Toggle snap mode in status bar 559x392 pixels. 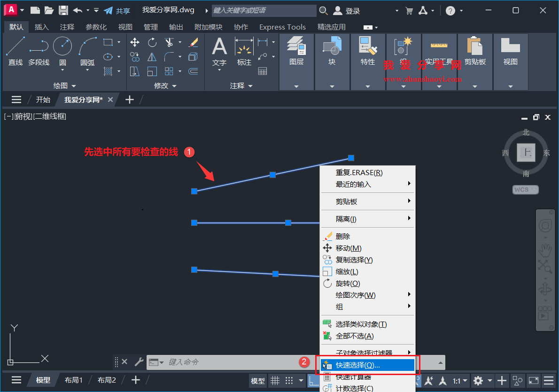coord(289,381)
